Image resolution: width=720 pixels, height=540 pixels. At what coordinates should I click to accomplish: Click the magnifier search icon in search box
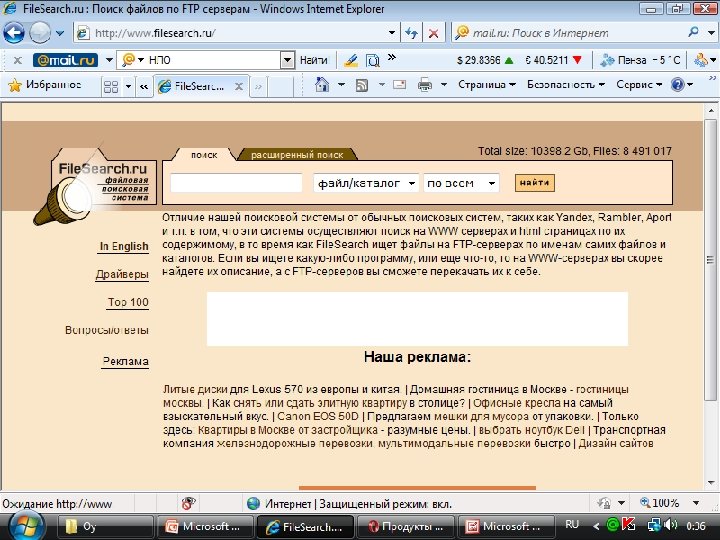pyautogui.click(x=693, y=32)
